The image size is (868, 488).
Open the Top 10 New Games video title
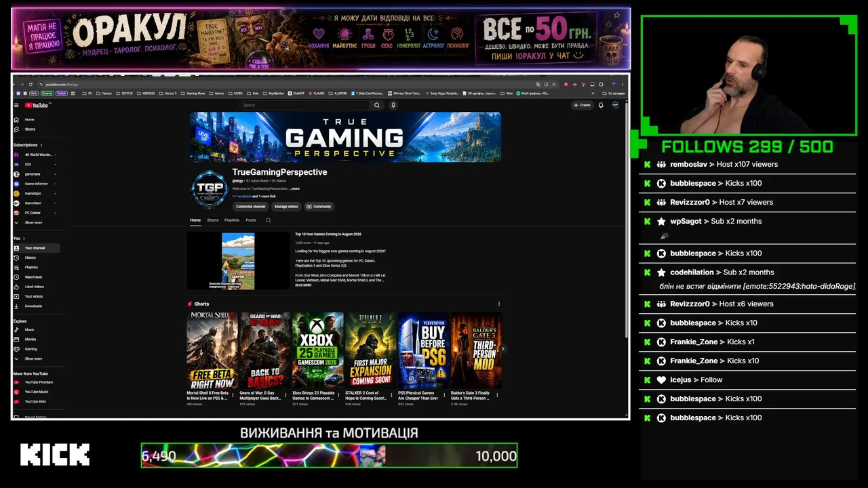click(328, 235)
